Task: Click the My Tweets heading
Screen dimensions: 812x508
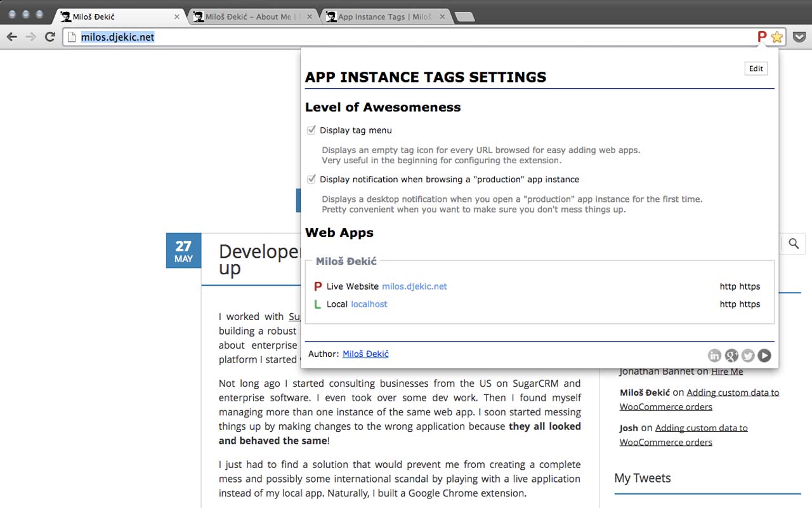Action: (643, 478)
